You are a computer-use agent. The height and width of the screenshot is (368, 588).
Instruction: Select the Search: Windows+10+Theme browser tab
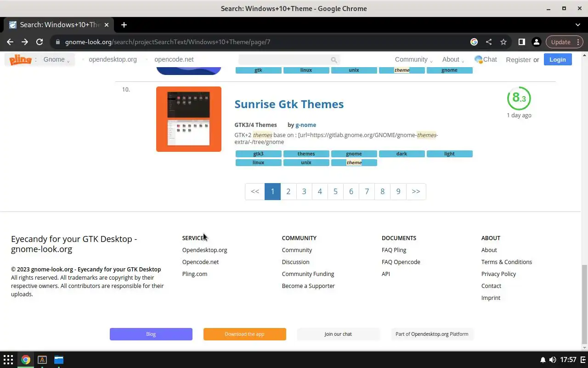point(60,25)
